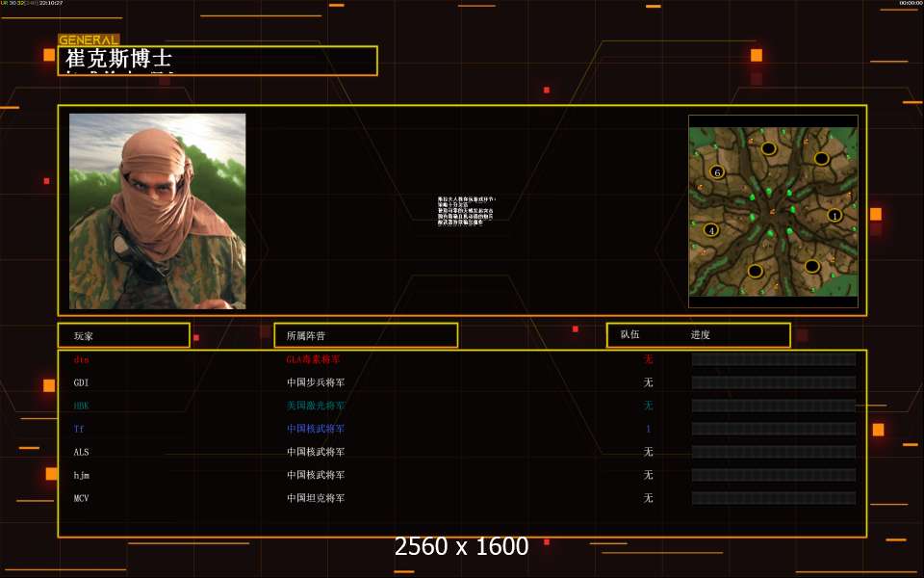Viewport: 924px width, 578px height.
Task: Click the 进度 column header
Action: pos(700,334)
